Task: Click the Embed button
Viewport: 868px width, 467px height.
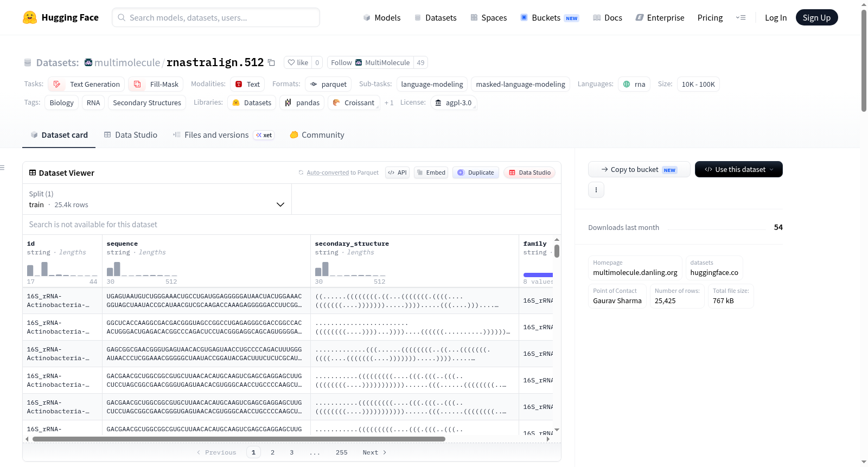Action: [431, 172]
